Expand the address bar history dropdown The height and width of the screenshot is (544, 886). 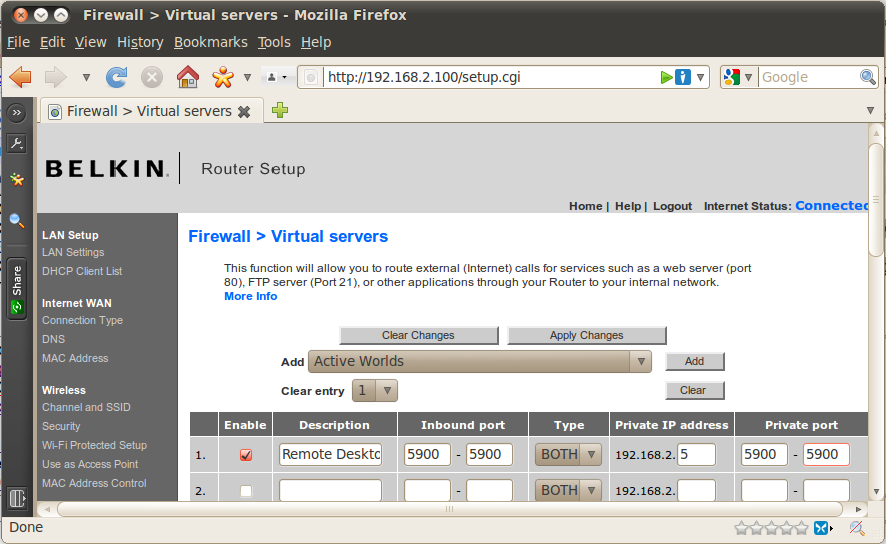pyautogui.click(x=700, y=77)
